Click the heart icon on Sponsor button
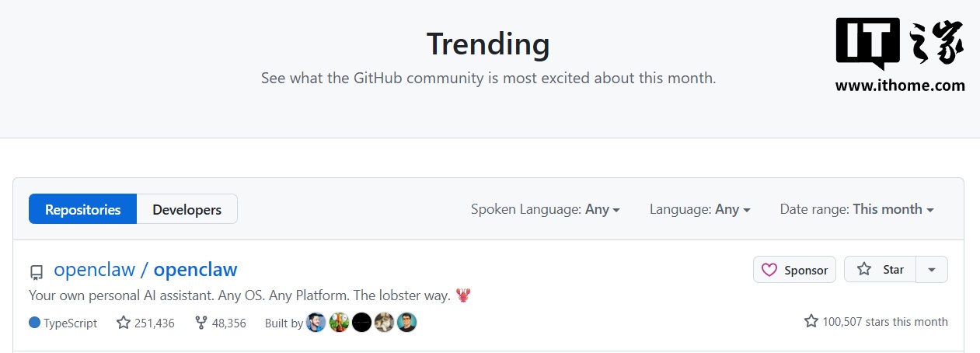This screenshot has width=980, height=353. pyautogui.click(x=769, y=270)
